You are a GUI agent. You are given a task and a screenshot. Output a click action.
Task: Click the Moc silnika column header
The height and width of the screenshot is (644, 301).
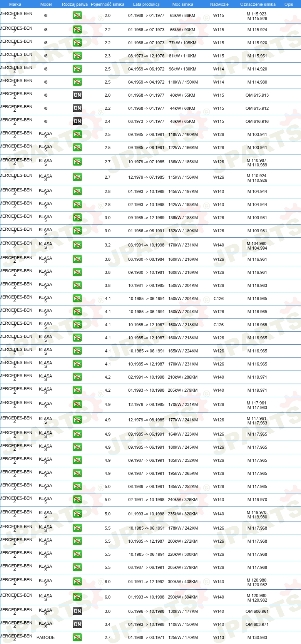[x=183, y=4]
